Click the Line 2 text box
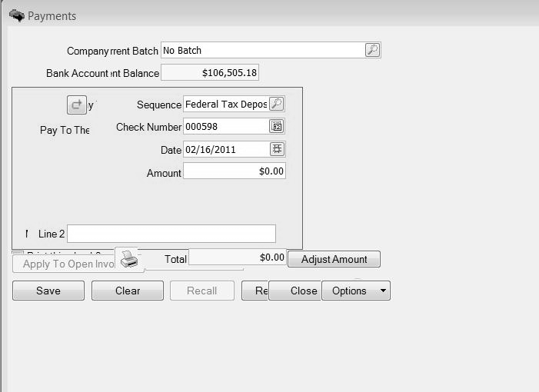The width and height of the screenshot is (539, 392). click(171, 234)
